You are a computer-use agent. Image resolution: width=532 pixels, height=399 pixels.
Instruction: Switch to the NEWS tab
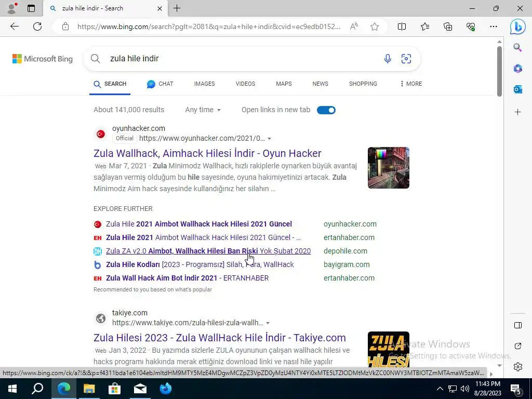[x=320, y=84]
